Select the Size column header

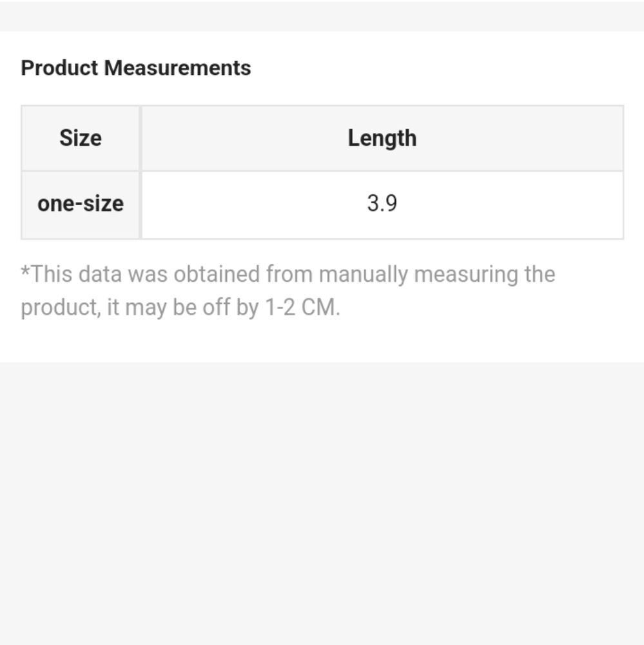coord(81,138)
